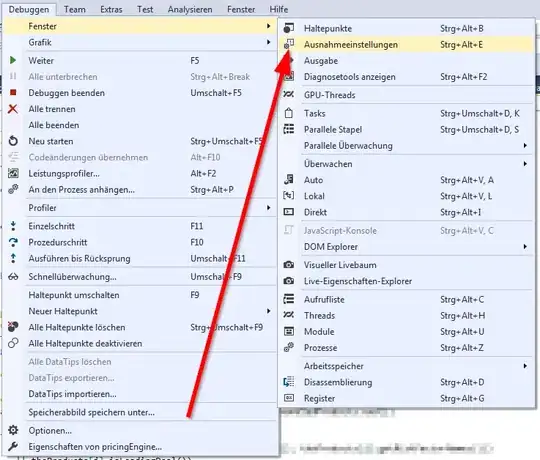Click the Alle Haltepunkte deaktivieren icon
This screenshot has height=460, width=540.
coord(13,343)
